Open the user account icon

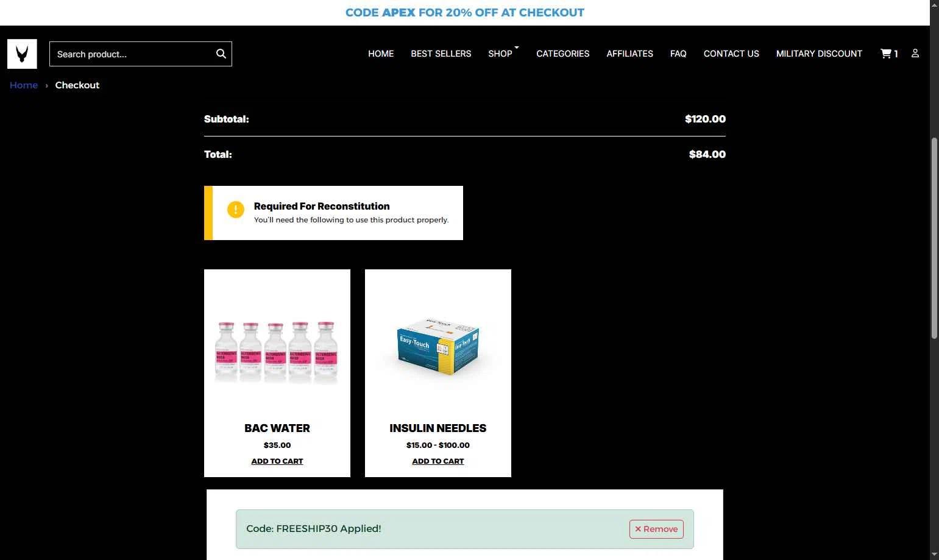915,54
